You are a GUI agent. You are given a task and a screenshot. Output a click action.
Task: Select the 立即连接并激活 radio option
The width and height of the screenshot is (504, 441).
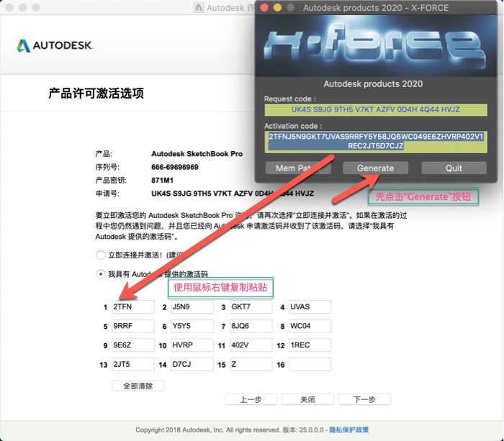point(101,255)
